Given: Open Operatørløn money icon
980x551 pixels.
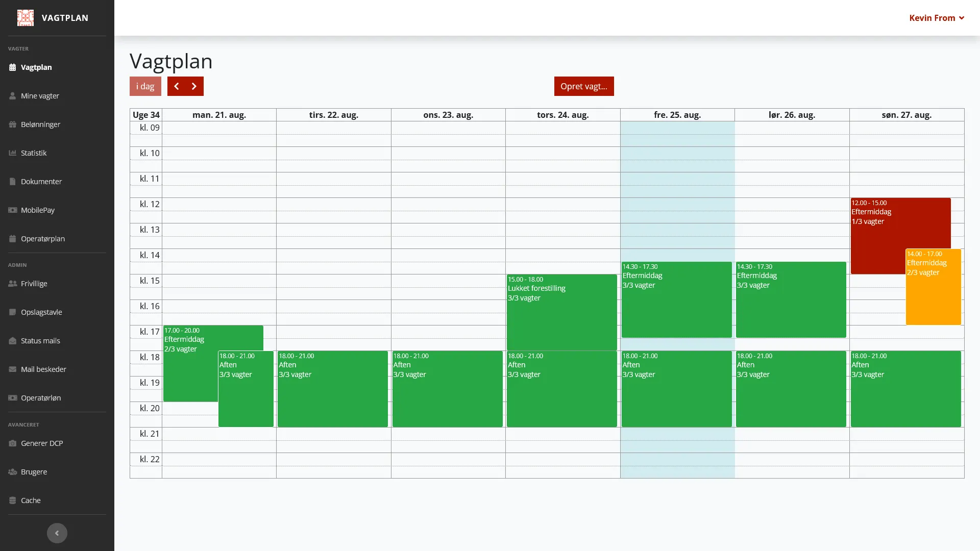Looking at the screenshot, I should pos(12,398).
